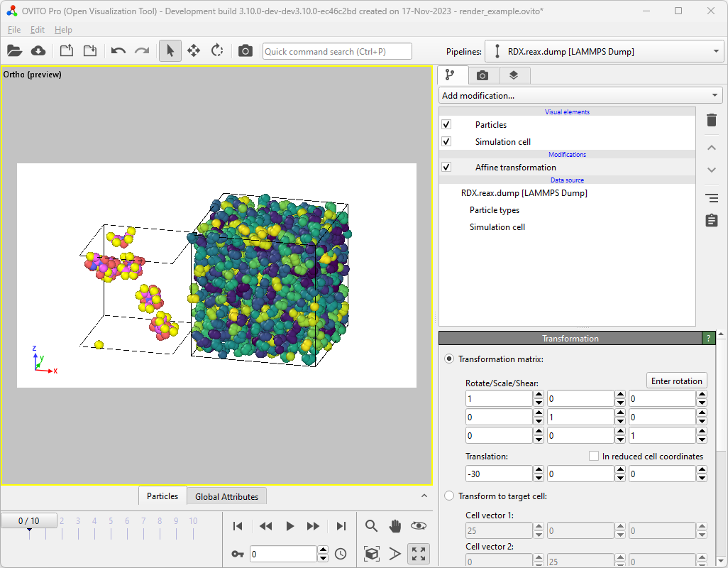Screen dimensions: 728x568
Task: Click the Render active viewport camera icon
Action: point(245,51)
